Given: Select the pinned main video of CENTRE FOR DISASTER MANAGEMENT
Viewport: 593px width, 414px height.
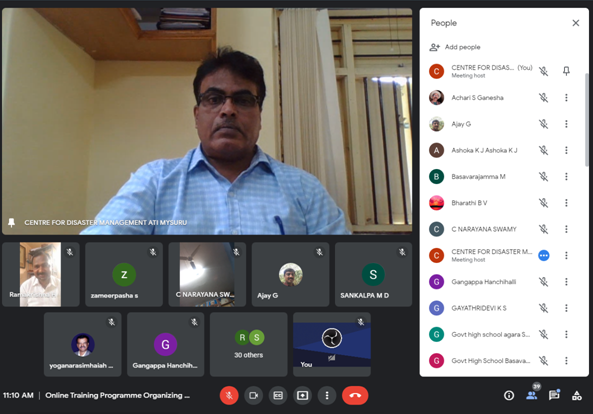Looking at the screenshot, I should pyautogui.click(x=207, y=121).
